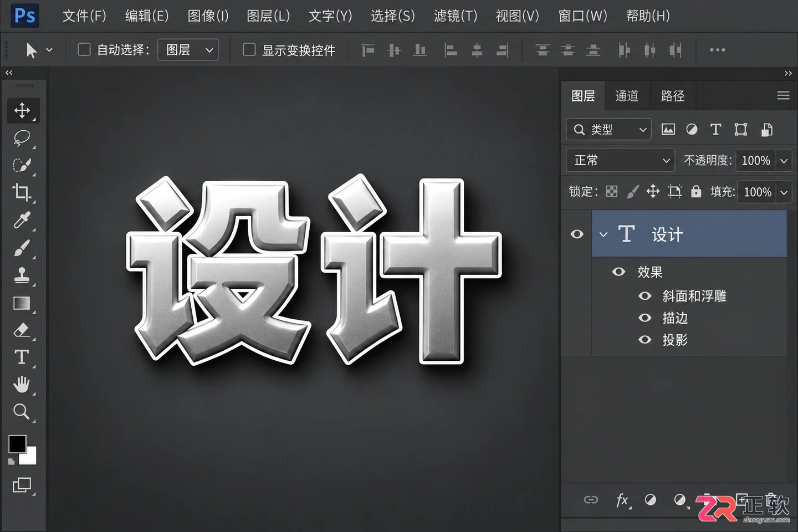Filter layers by adjustment layer type
798x532 pixels.
coord(692,130)
